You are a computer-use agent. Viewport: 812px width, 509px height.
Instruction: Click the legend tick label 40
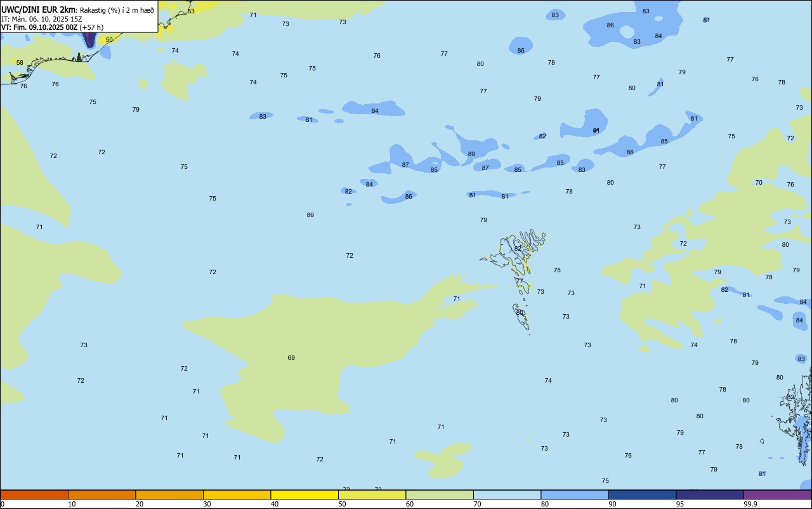[275, 504]
